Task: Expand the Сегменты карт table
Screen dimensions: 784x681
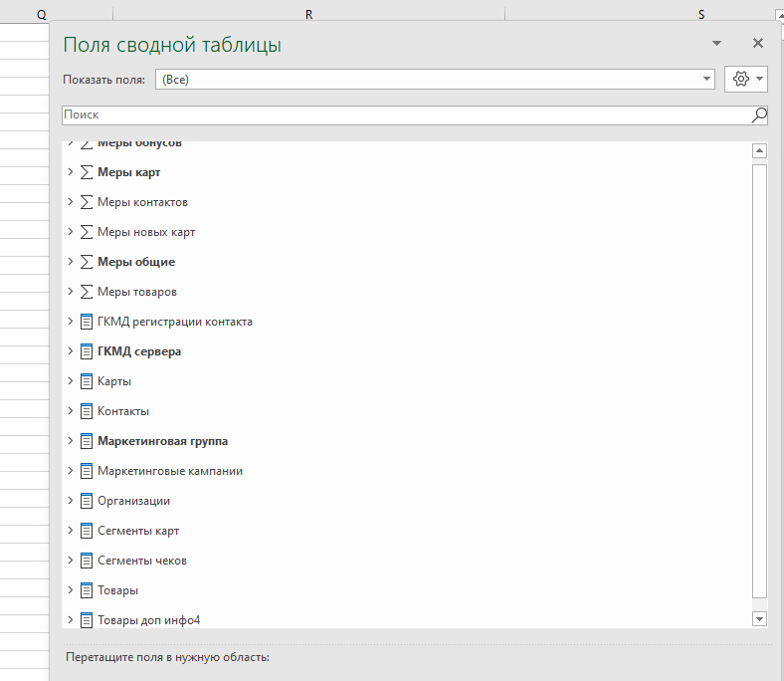Action: [x=70, y=531]
